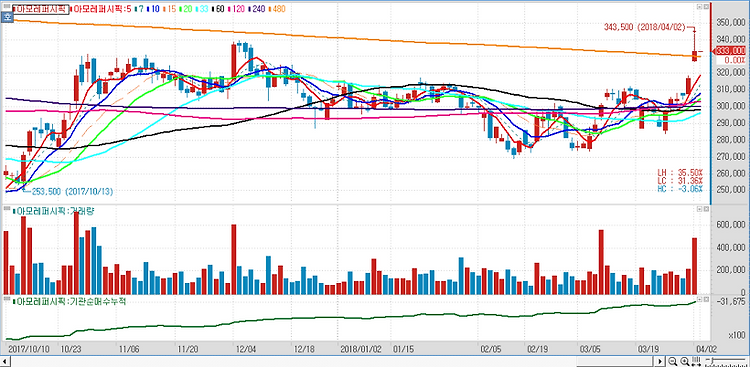Click the LH : 35.50% statistic
Viewport: 750px width, 367px height.
(681, 172)
